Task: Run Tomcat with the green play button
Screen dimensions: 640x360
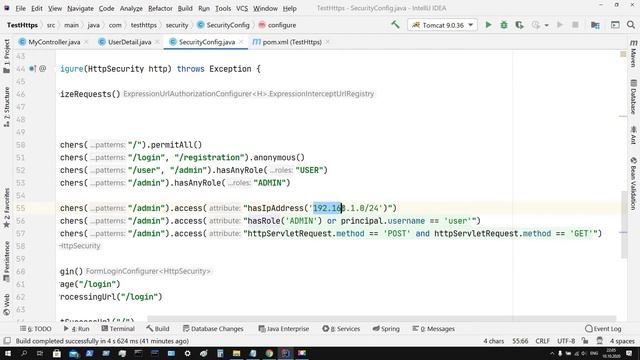Action: [x=488, y=25]
